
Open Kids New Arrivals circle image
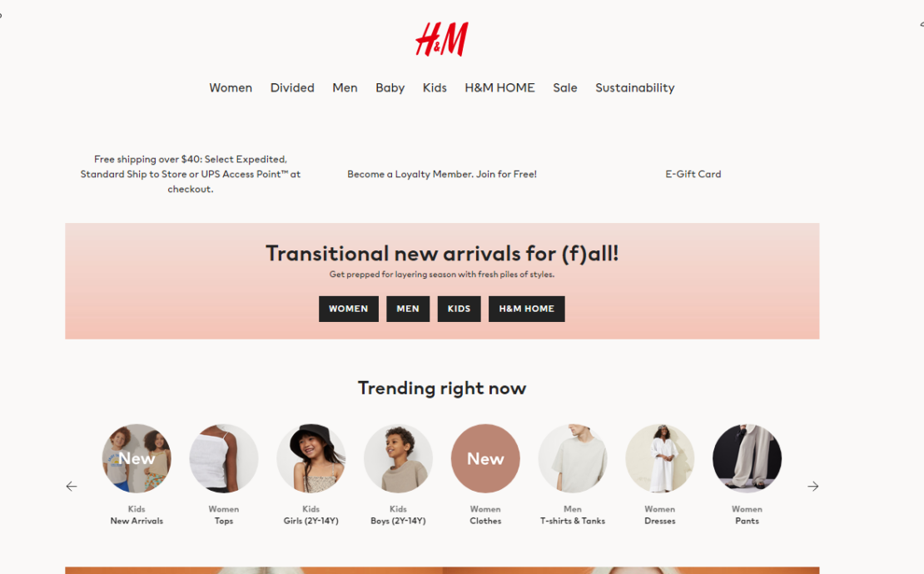click(137, 458)
